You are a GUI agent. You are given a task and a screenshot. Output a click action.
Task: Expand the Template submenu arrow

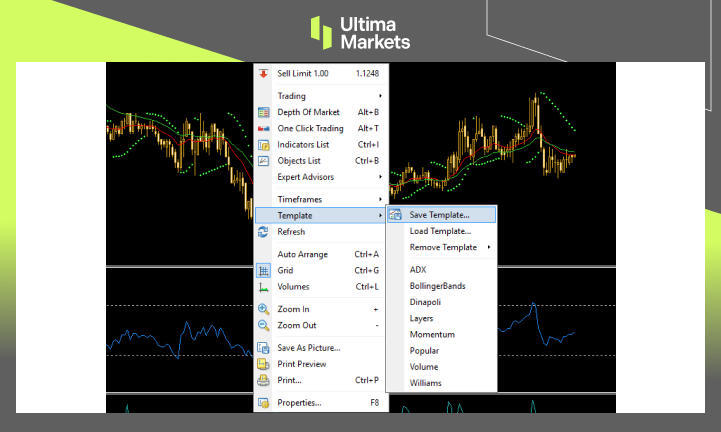tap(380, 215)
